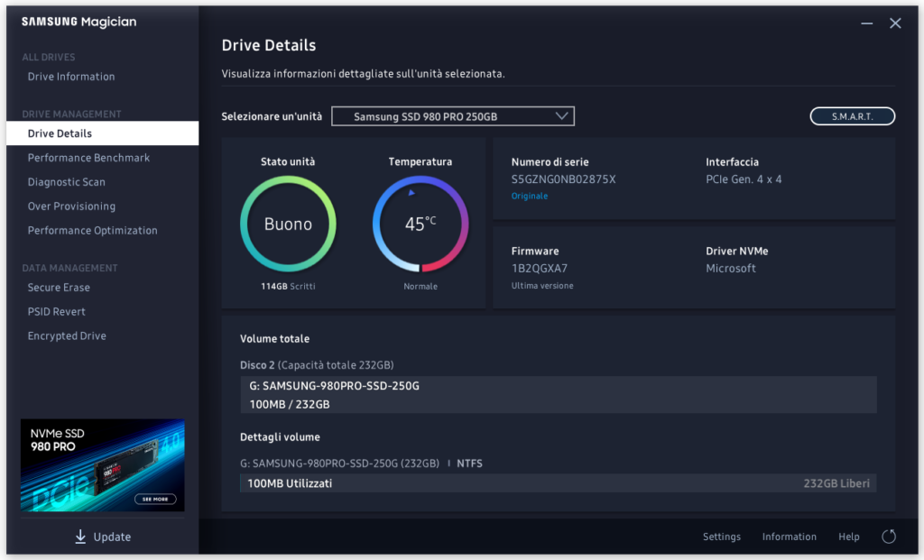
Task: Click the S.M.A.R.T. button
Action: click(852, 116)
